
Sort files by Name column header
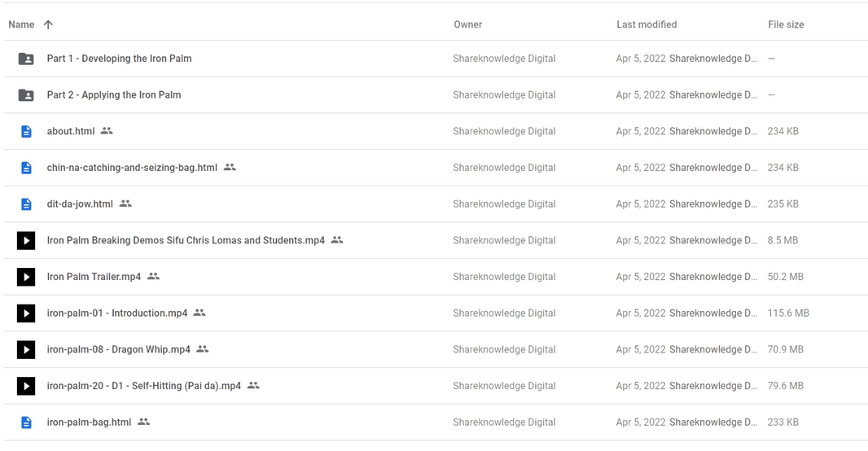point(21,24)
